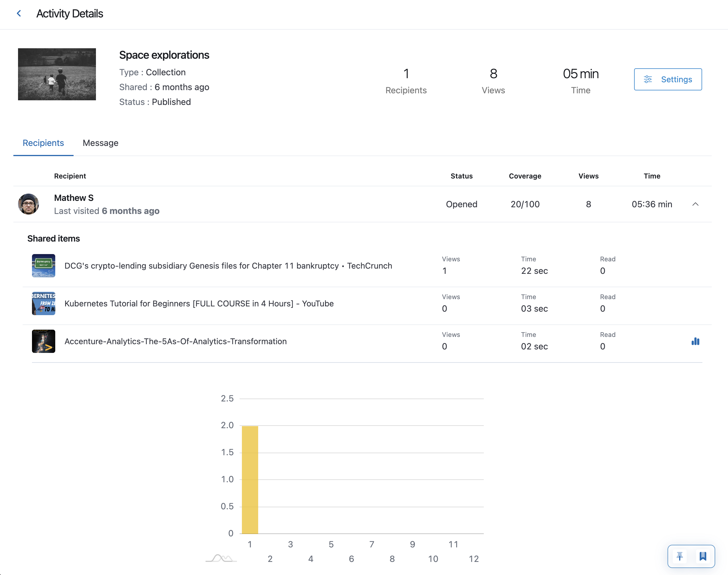Open the Space explorations collection thumbnail
728x575 pixels.
[57, 74]
